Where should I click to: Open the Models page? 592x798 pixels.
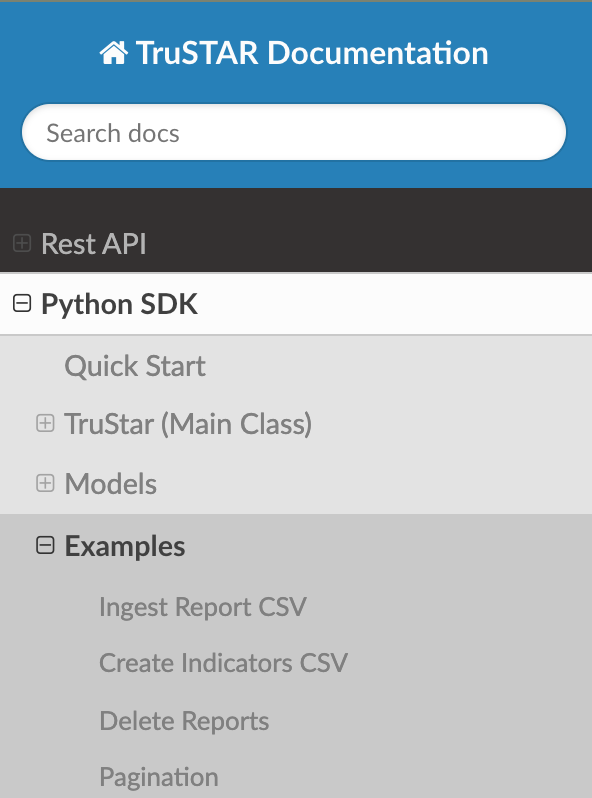click(x=110, y=483)
